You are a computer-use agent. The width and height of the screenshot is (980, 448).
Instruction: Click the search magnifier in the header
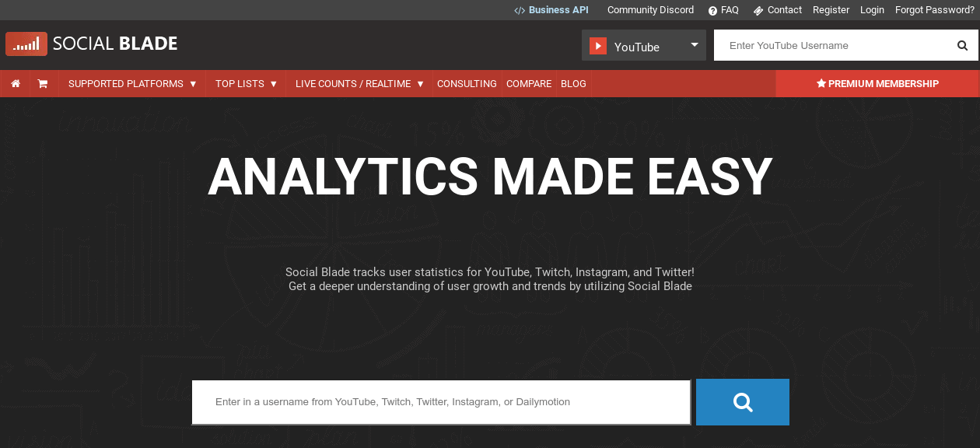pos(962,45)
